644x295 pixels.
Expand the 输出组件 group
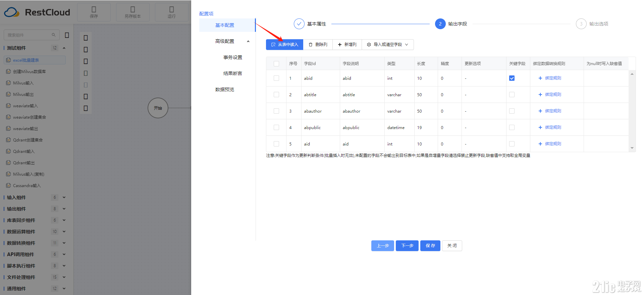click(x=64, y=209)
